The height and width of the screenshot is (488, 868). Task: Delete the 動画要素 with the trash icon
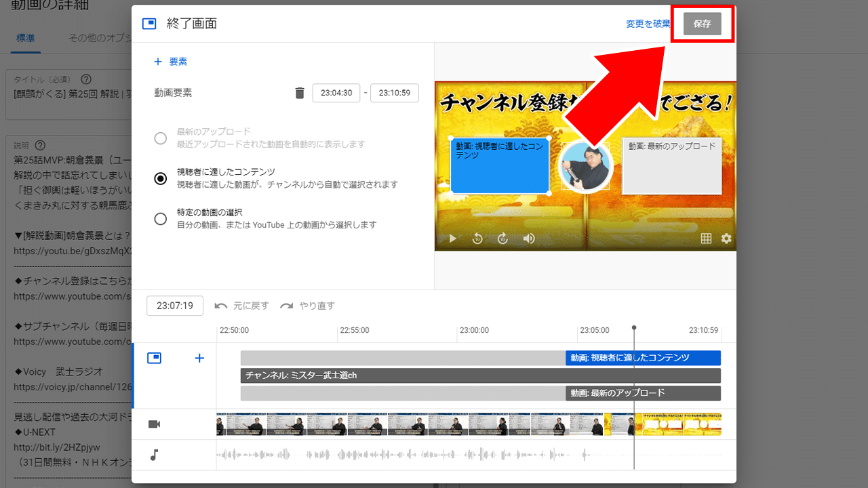pyautogui.click(x=299, y=93)
